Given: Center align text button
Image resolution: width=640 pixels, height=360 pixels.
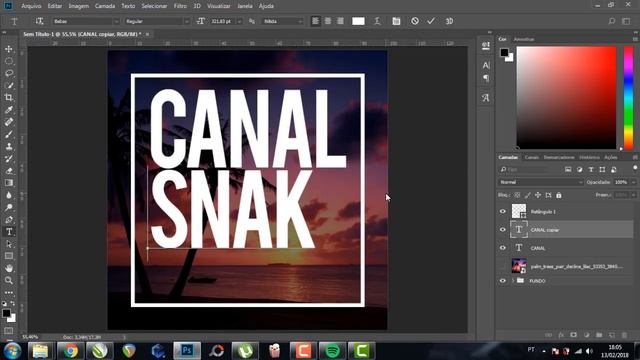Looking at the screenshot, I should pyautogui.click(x=328, y=21).
